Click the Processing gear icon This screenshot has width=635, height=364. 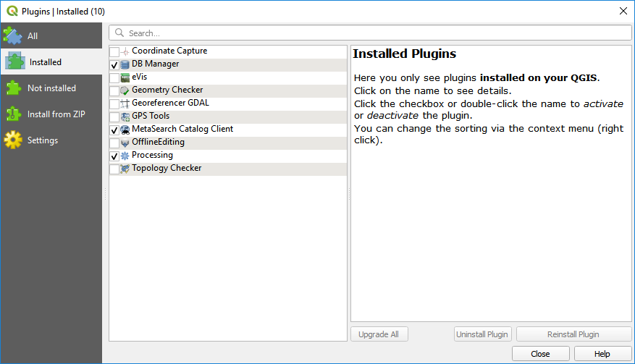coord(125,156)
